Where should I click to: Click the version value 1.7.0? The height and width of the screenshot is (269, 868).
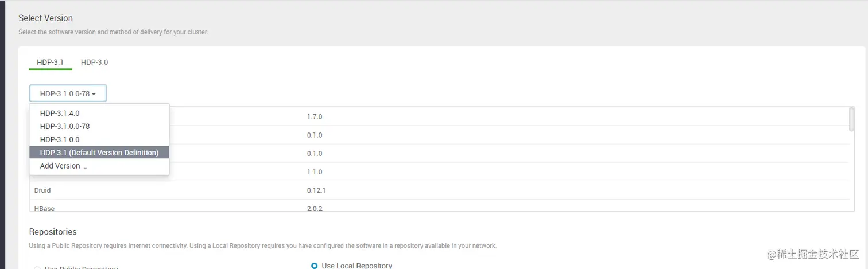[x=315, y=116]
